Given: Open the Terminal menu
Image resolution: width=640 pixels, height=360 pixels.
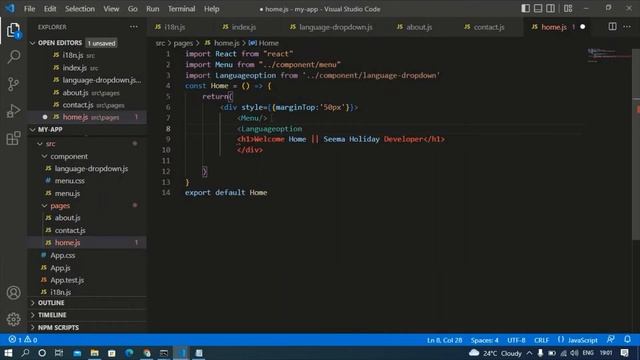Looking at the screenshot, I should 182,9.
